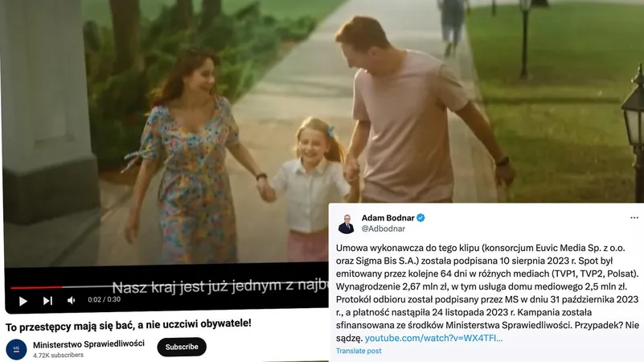This screenshot has width=644, height=362.
Task: Open Ministerstwo Sprawiedliwości channel name
Action: click(x=88, y=344)
